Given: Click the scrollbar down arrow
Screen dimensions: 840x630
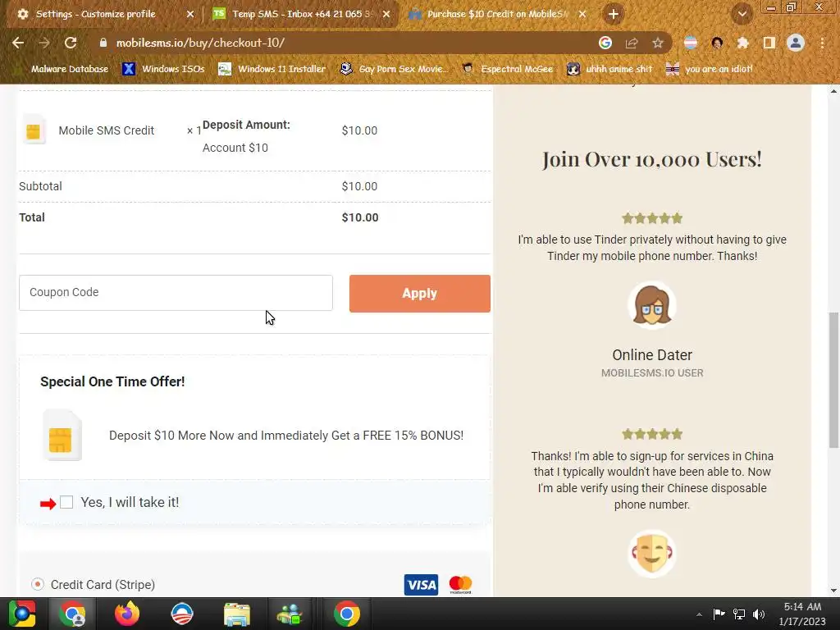Looking at the screenshot, I should tap(833, 591).
